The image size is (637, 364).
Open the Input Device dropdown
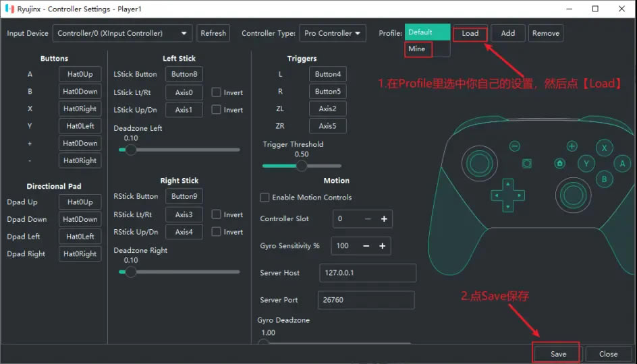click(x=122, y=33)
